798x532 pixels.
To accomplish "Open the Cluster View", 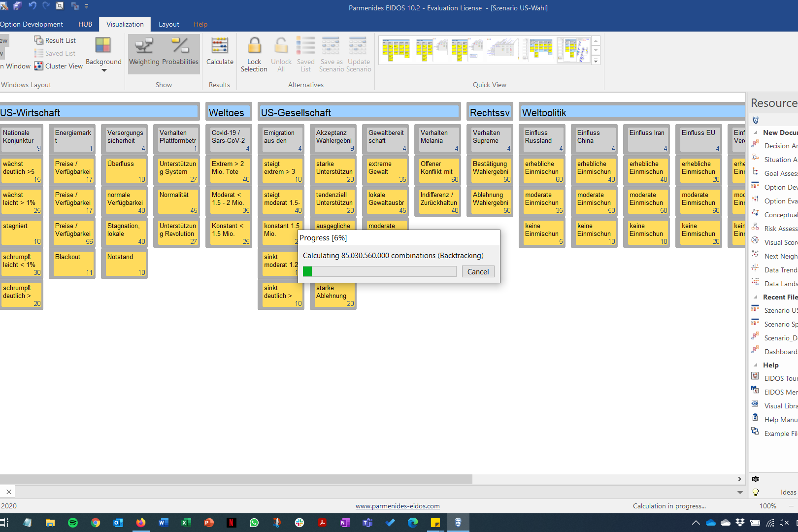I will point(58,66).
